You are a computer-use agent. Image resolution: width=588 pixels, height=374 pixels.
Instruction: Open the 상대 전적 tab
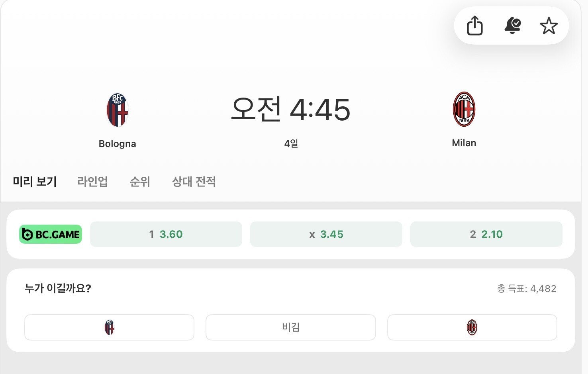(194, 182)
